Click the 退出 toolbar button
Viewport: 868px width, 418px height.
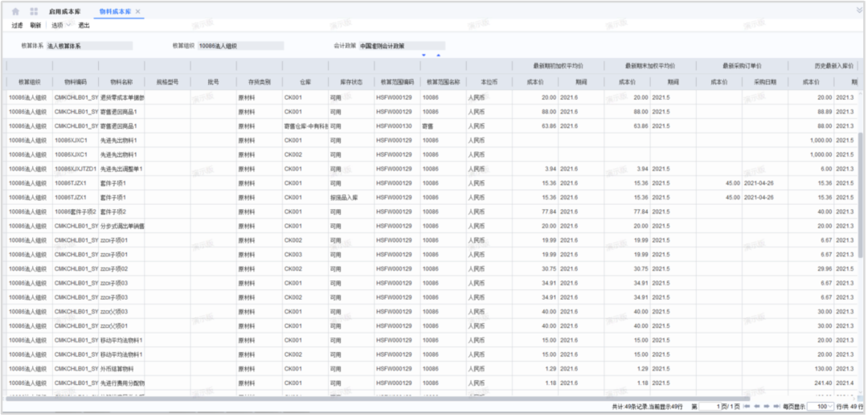click(x=84, y=26)
